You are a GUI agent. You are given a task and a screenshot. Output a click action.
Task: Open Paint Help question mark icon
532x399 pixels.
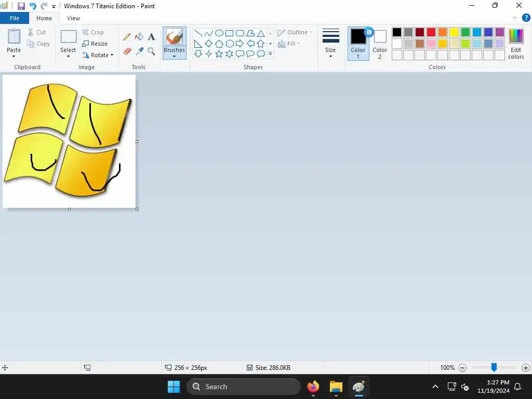pos(526,18)
